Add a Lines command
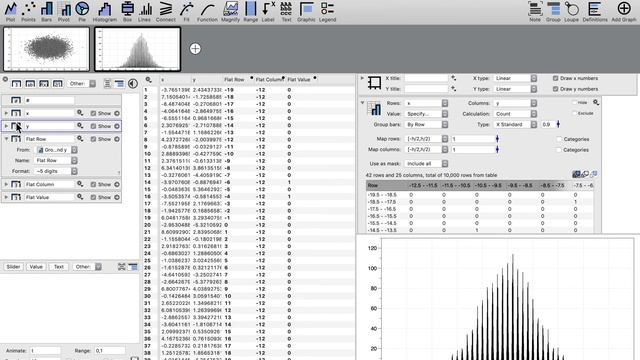640x360 pixels. click(x=144, y=11)
